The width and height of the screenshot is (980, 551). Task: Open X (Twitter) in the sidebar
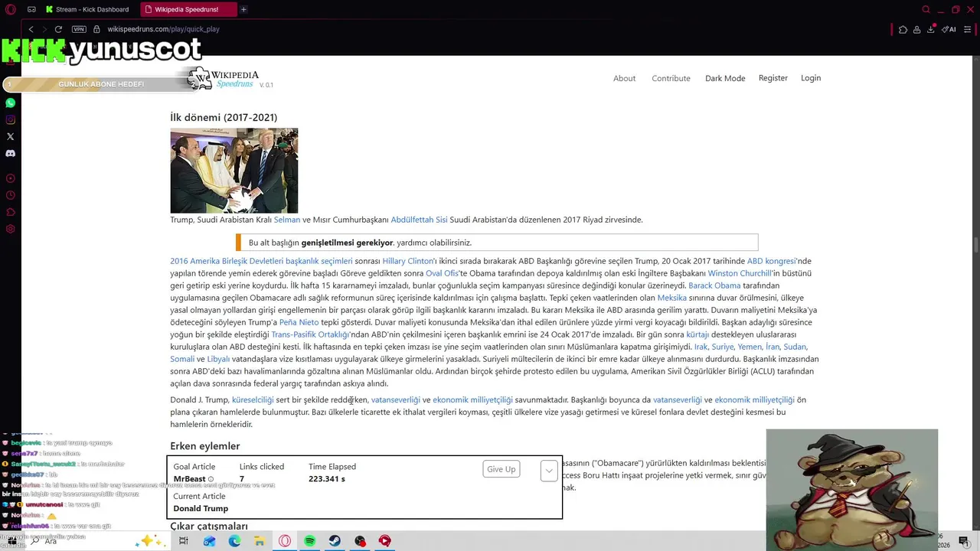pos(10,136)
